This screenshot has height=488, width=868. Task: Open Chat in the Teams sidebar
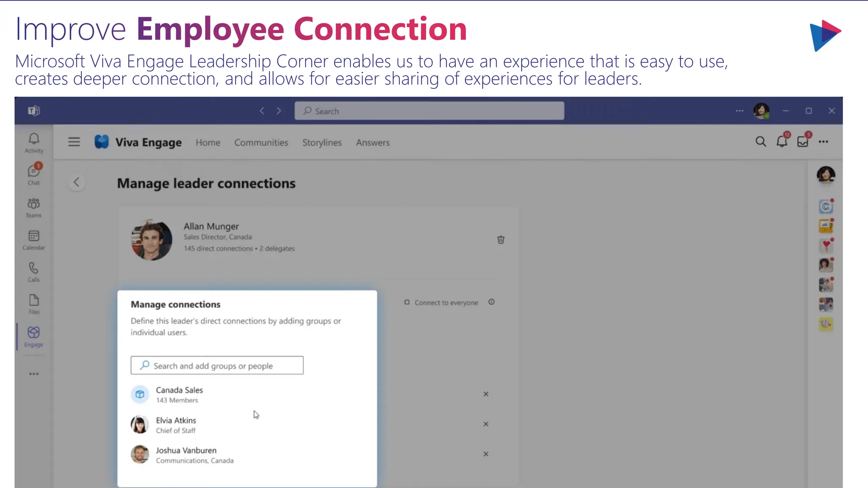[x=34, y=175]
